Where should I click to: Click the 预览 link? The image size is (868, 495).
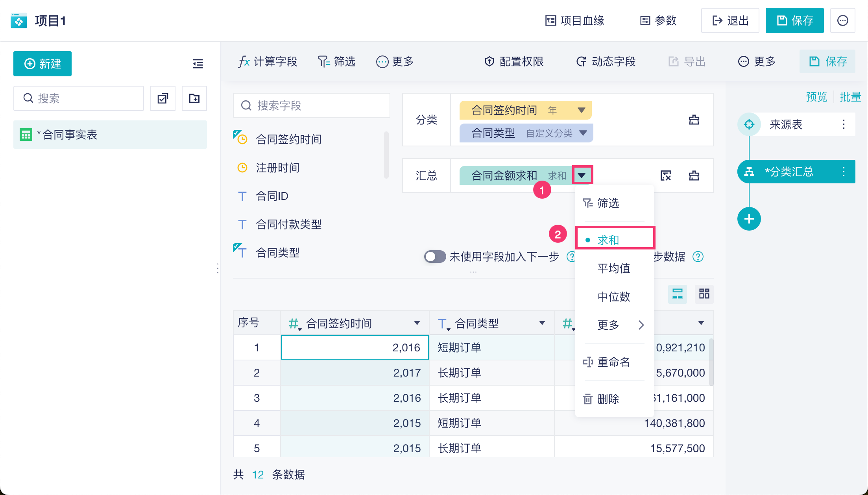click(816, 97)
